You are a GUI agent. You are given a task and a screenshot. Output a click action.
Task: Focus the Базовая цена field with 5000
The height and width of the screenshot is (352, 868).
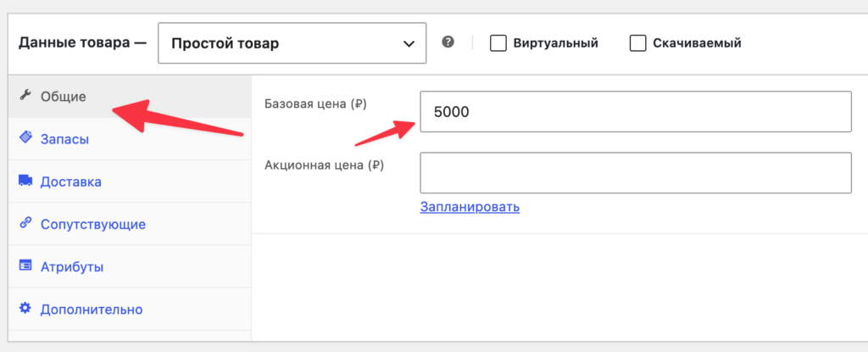pos(636,111)
